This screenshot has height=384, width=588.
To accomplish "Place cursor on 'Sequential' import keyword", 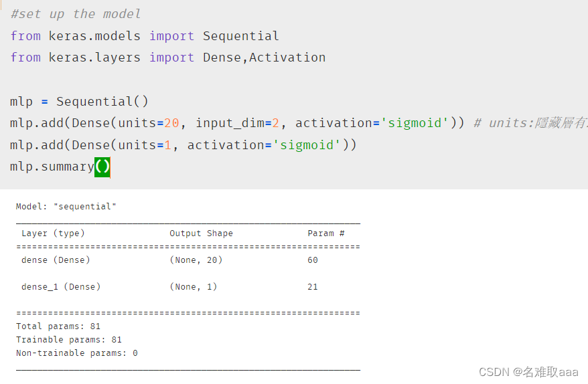I will [x=240, y=36].
